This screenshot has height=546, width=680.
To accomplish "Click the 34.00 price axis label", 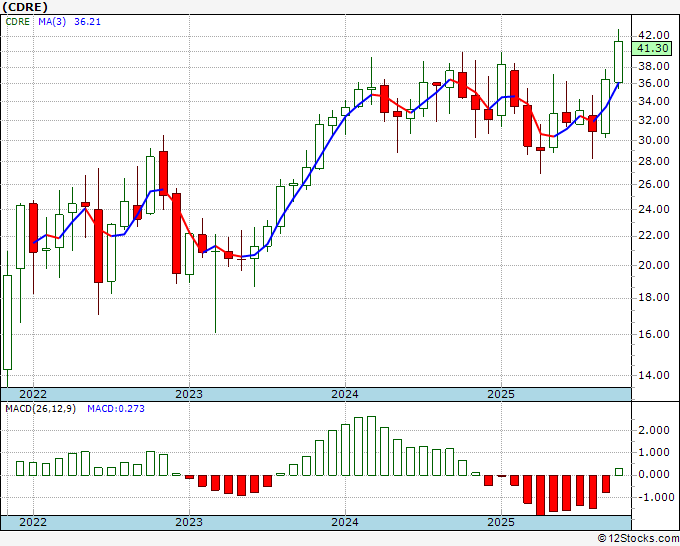I will click(x=654, y=101).
